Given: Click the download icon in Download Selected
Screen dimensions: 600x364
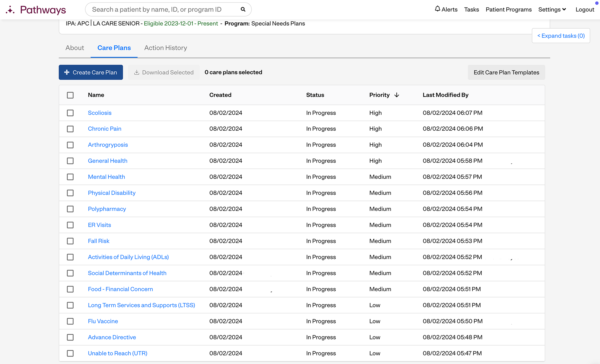Looking at the screenshot, I should point(137,72).
